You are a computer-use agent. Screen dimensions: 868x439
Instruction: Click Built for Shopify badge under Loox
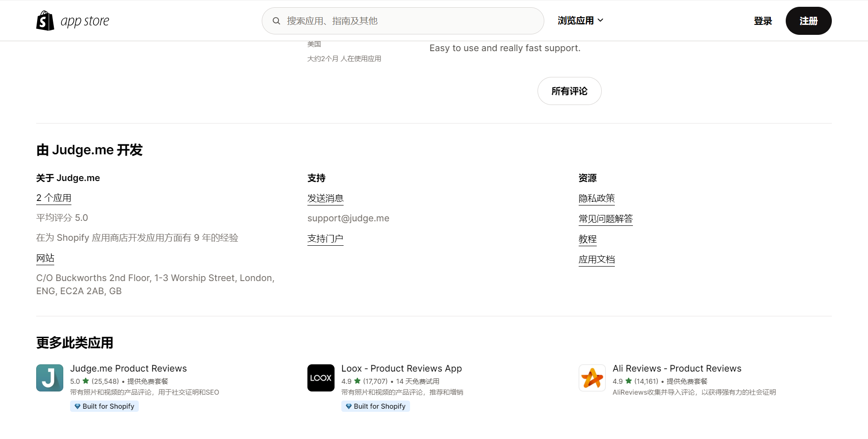[x=376, y=406]
